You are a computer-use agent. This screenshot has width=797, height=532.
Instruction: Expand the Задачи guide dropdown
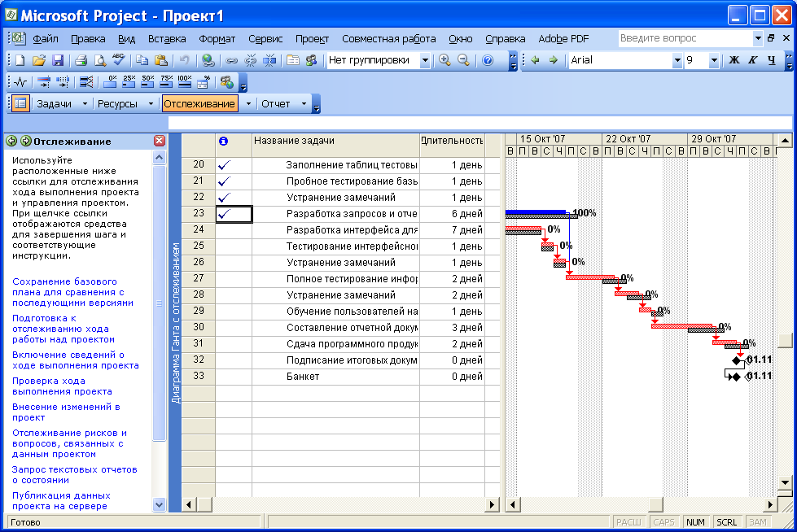[85, 103]
